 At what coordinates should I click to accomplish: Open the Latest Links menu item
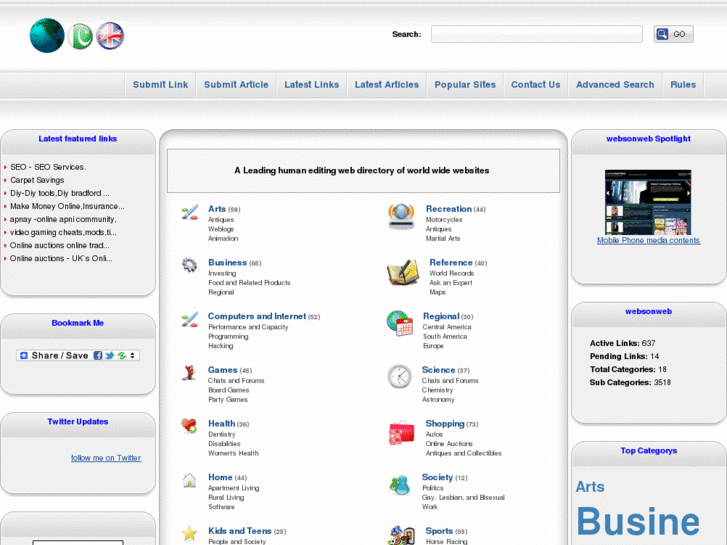tap(312, 84)
